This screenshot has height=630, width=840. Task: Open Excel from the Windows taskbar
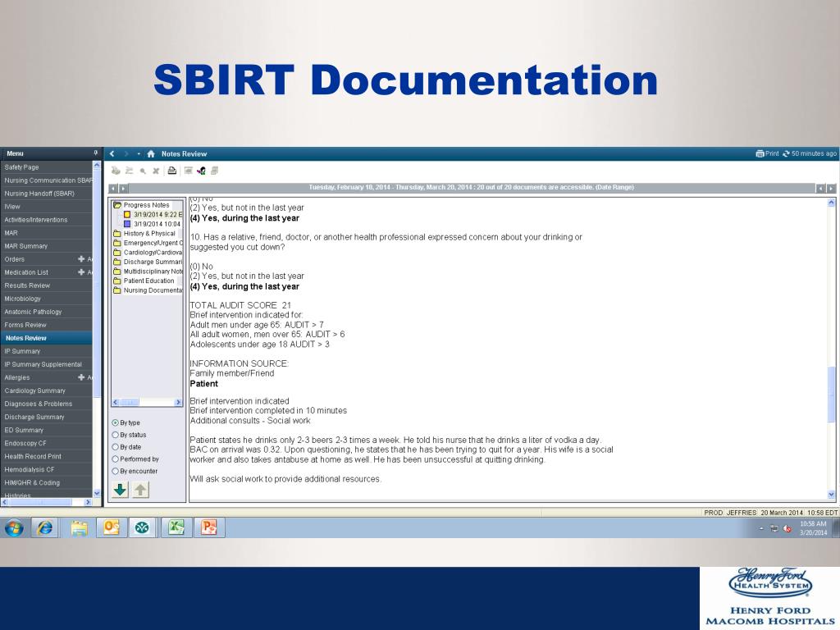(176, 527)
